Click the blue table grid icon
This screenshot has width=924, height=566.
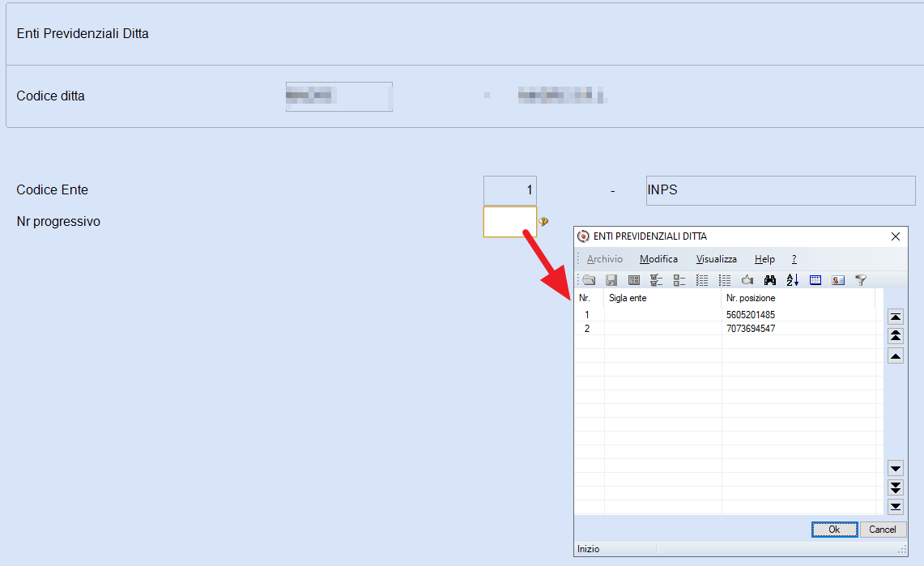[815, 280]
